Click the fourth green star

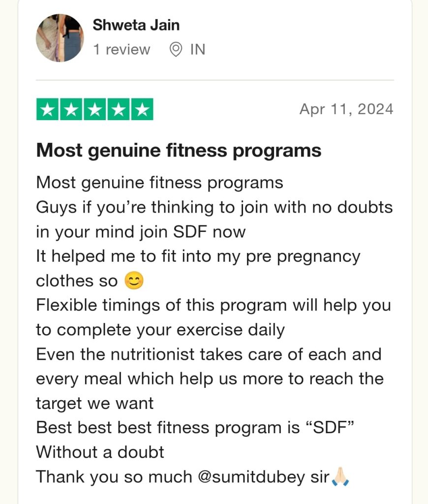[119, 109]
